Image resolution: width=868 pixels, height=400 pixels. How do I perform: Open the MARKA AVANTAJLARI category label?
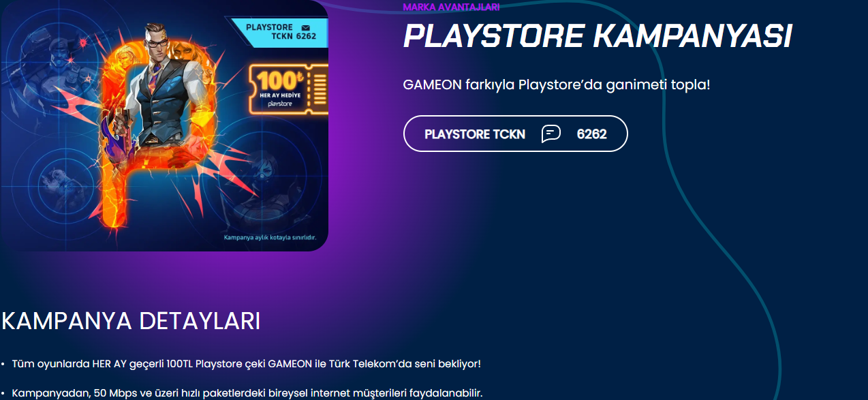[x=451, y=7]
